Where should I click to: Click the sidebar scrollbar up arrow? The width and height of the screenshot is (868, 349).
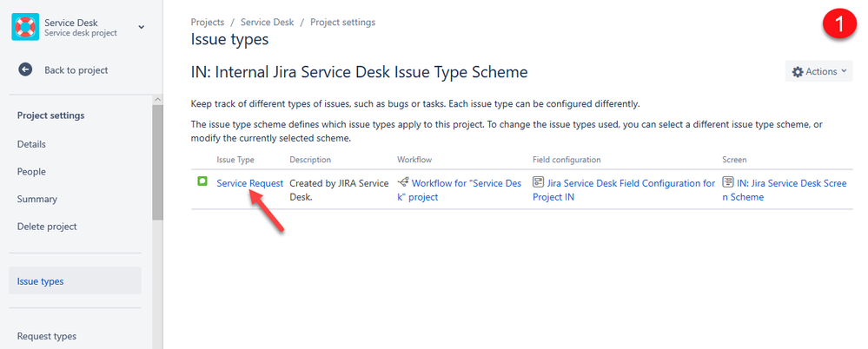click(x=158, y=100)
